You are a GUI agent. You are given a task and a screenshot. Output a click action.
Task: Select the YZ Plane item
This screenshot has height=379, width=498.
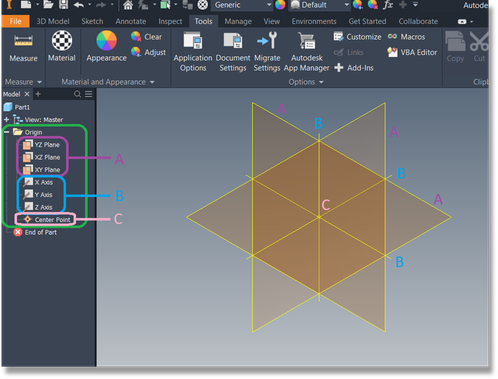tap(41, 145)
